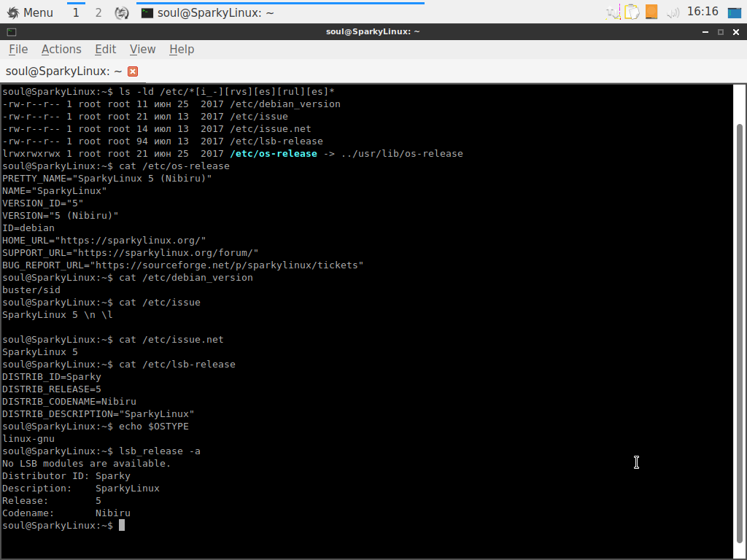Click the /etc/debian_version listing row
Screen dimensions: 747x560
pyautogui.click(x=171, y=104)
